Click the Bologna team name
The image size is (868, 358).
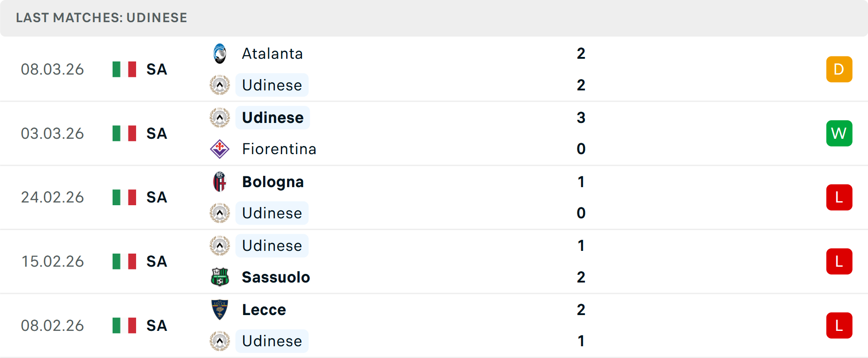[273, 182]
